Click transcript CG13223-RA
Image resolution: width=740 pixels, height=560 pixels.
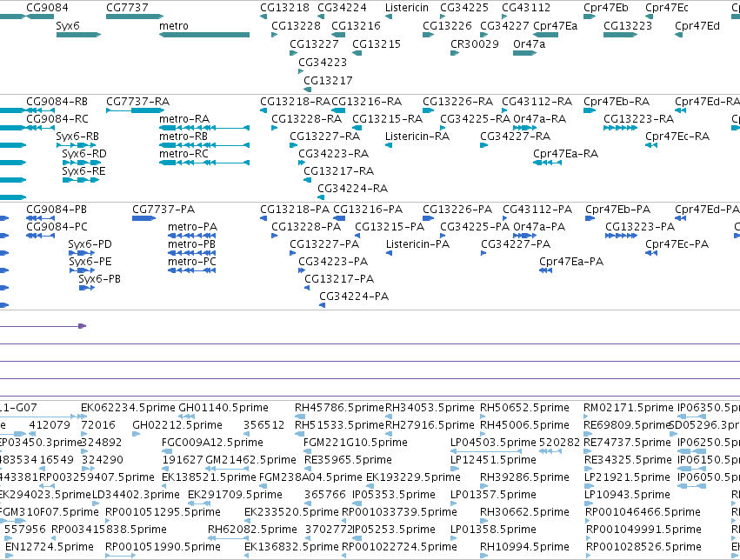tap(621, 128)
